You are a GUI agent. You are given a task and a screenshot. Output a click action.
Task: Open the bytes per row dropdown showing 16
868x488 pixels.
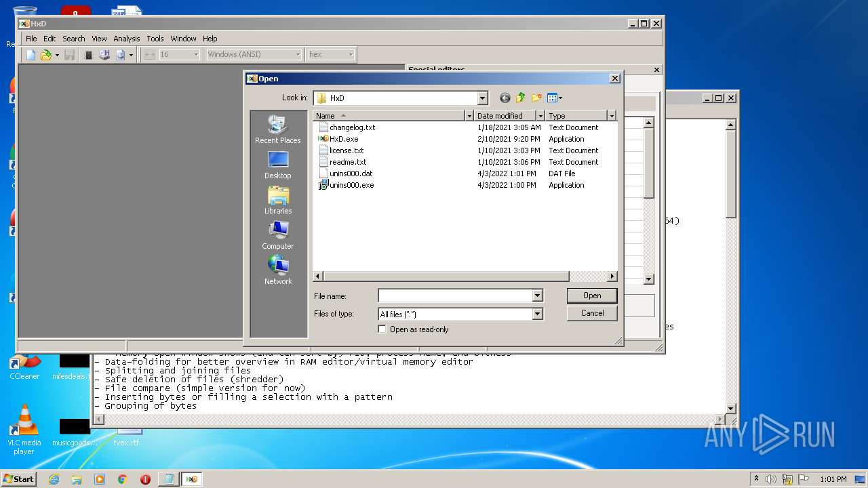click(197, 54)
